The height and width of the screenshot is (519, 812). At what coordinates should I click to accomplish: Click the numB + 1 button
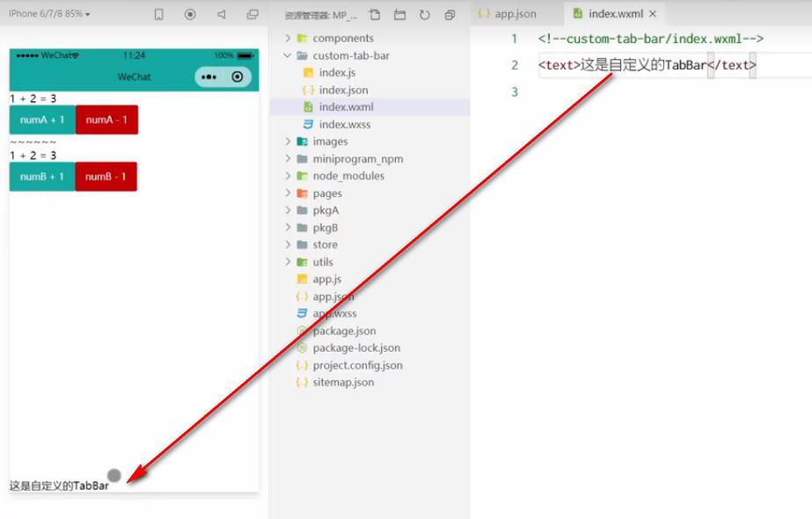click(x=42, y=177)
